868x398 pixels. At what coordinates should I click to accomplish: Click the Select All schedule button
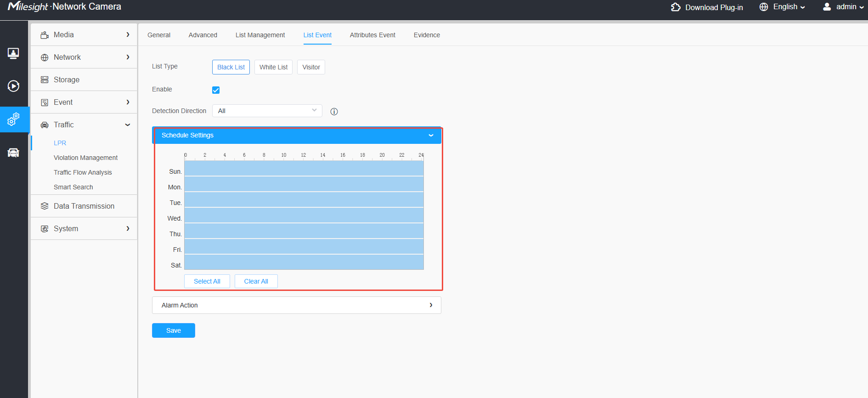207,281
